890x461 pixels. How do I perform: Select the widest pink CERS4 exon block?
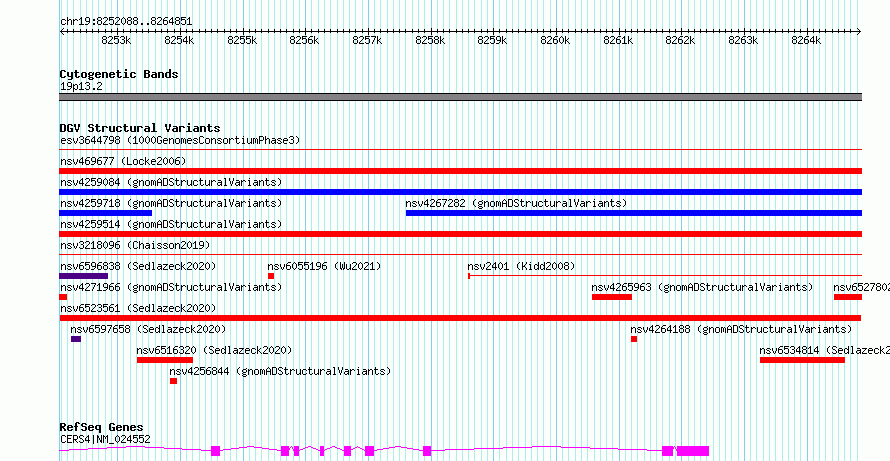pos(692,451)
